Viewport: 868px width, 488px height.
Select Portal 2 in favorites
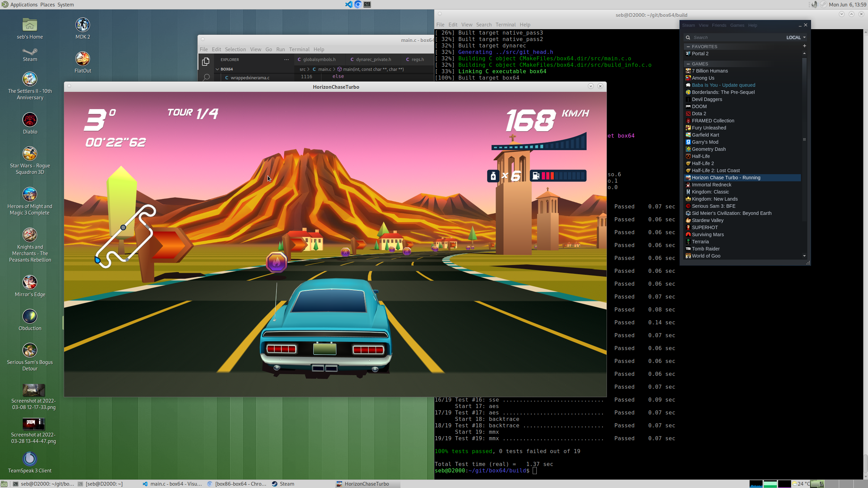click(x=743, y=54)
